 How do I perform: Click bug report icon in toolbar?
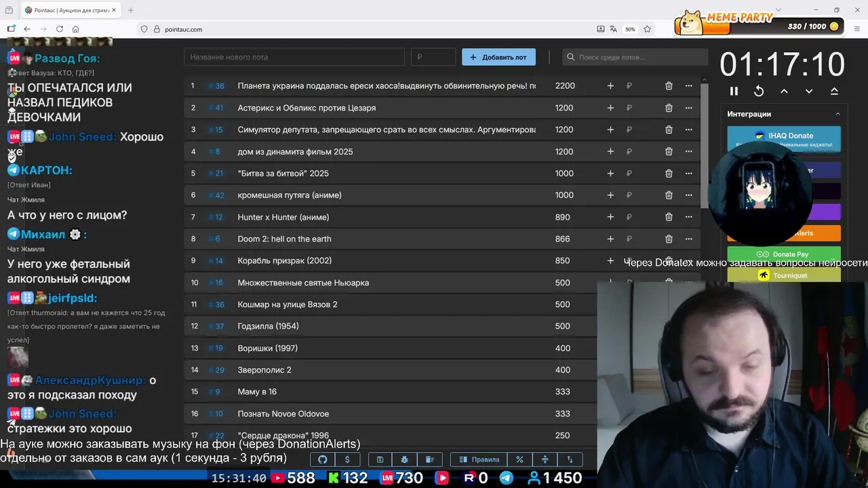[x=405, y=460]
